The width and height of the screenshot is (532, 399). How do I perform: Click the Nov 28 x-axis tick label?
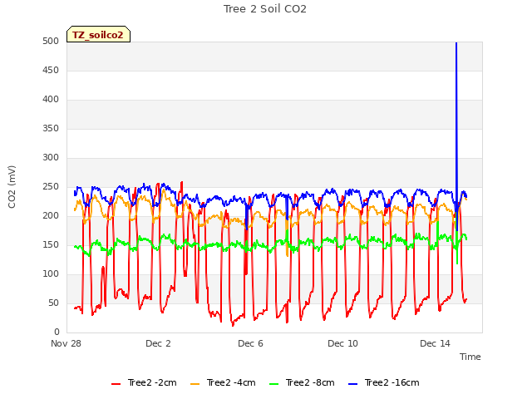tap(66, 343)
